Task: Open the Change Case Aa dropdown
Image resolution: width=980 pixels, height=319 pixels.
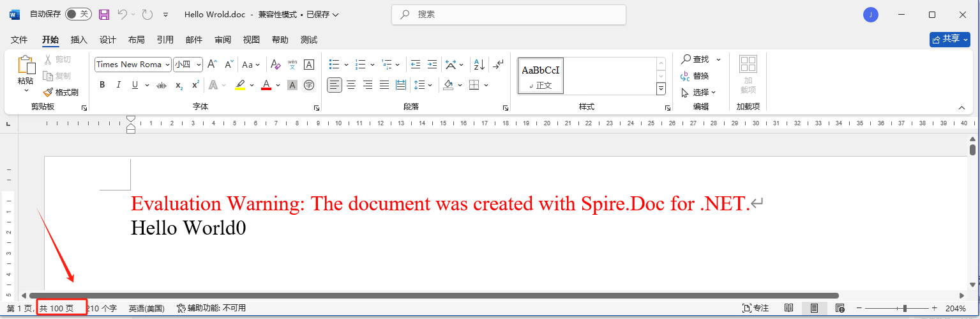Action: [251, 65]
